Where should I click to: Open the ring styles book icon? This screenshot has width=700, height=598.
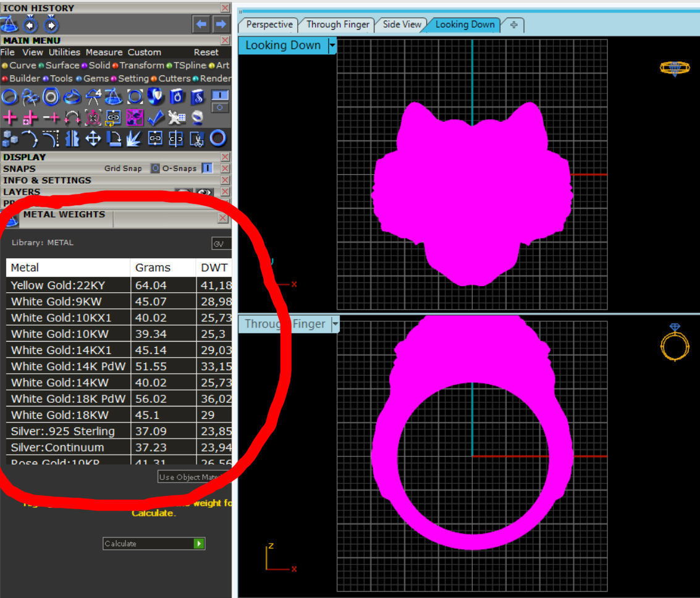[x=177, y=96]
